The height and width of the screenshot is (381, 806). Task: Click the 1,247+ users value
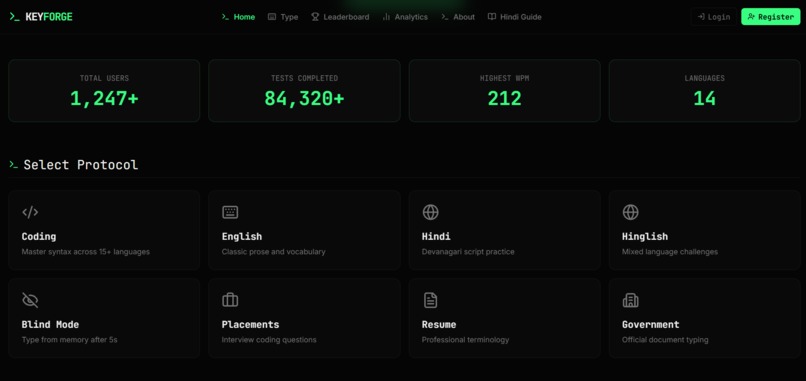pyautogui.click(x=104, y=99)
